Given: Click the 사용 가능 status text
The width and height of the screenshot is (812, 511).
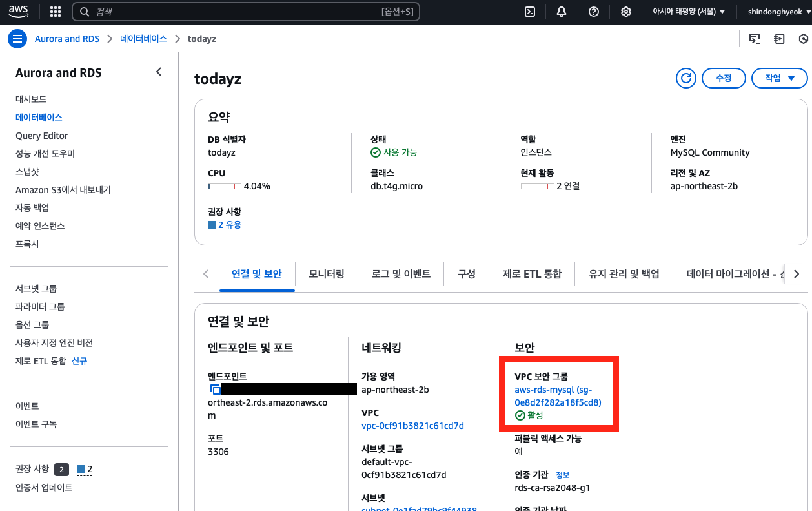Looking at the screenshot, I should 400,152.
